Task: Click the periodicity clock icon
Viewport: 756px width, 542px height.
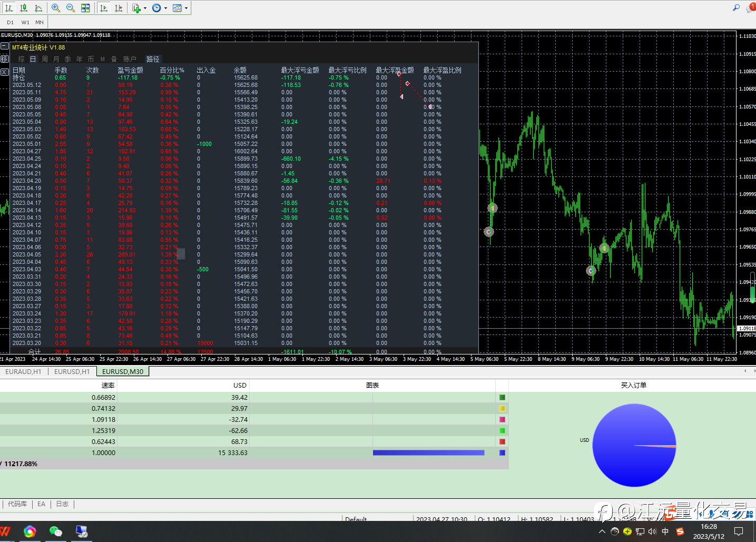Action: (x=156, y=8)
